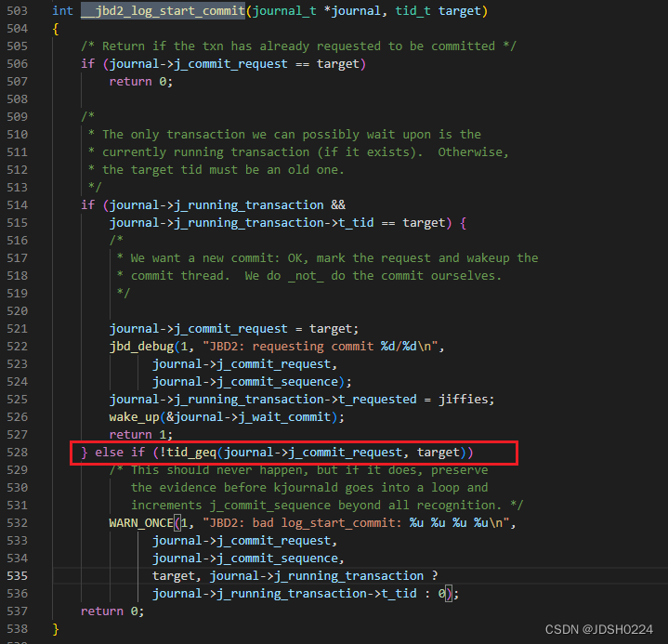
Task: Click line number 506 in the gutter
Action: pyautogui.click(x=17, y=64)
